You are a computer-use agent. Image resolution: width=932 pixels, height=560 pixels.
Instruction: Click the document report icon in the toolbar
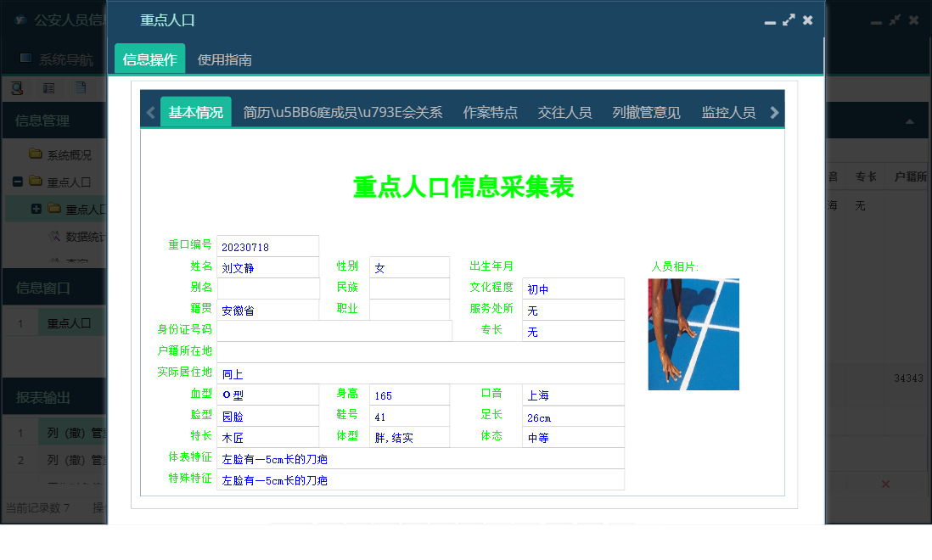click(81, 88)
